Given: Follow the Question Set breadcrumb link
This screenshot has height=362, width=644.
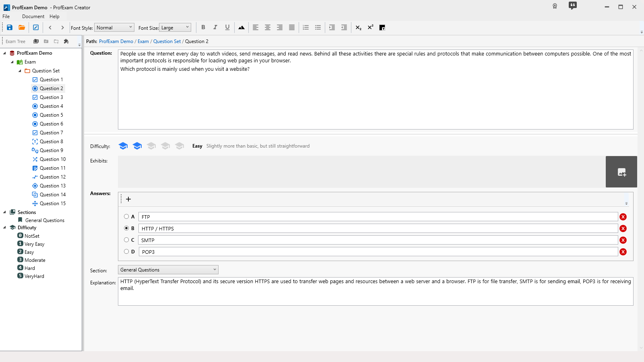Looking at the screenshot, I should pos(167,41).
